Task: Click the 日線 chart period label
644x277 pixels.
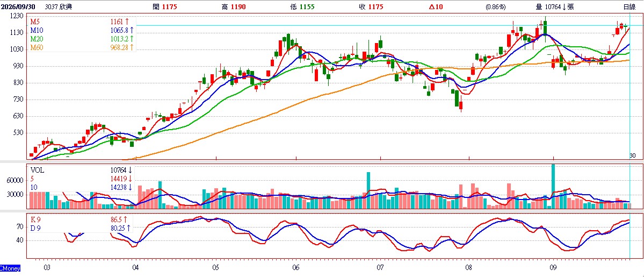Action: (629, 6)
